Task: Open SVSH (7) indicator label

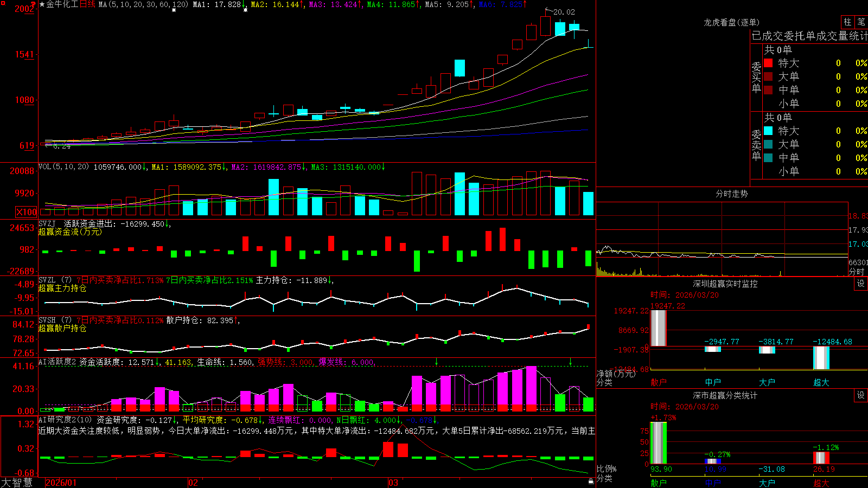Action: [x=55, y=320]
